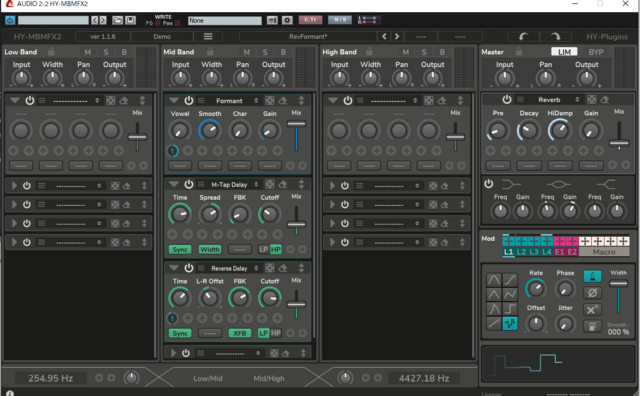Switch to the Macro tab
640x396 pixels.
coord(604,252)
